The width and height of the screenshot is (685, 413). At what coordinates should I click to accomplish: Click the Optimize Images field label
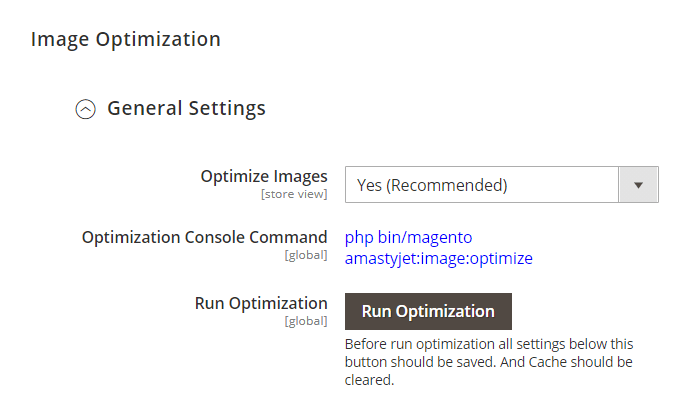264,177
